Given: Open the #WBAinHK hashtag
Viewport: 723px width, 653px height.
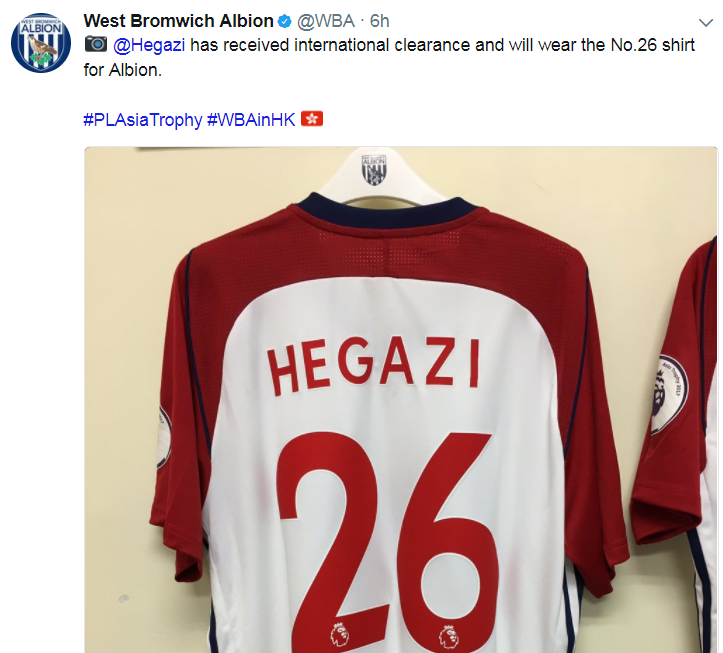Looking at the screenshot, I should (251, 120).
